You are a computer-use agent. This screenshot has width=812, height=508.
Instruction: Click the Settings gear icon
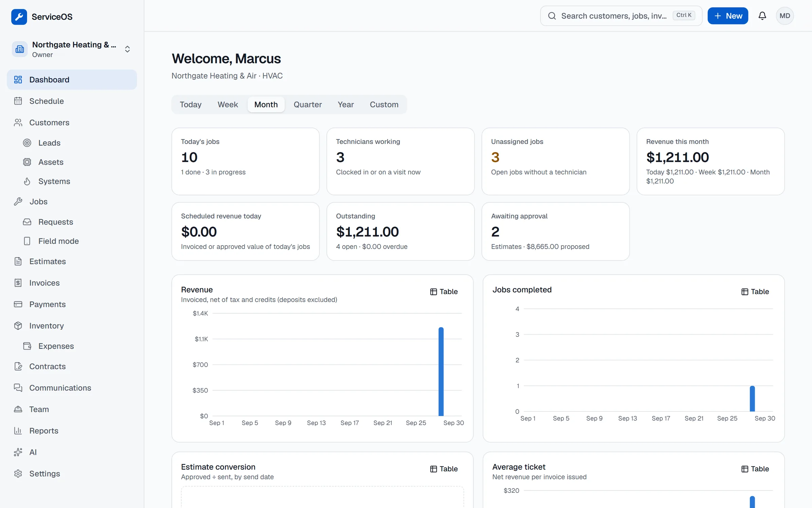(x=18, y=473)
